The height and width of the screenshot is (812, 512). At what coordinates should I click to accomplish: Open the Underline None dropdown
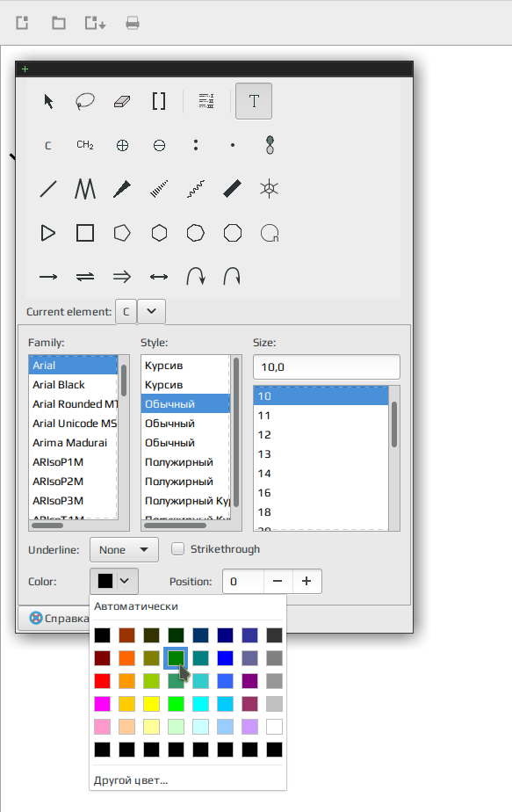(124, 549)
